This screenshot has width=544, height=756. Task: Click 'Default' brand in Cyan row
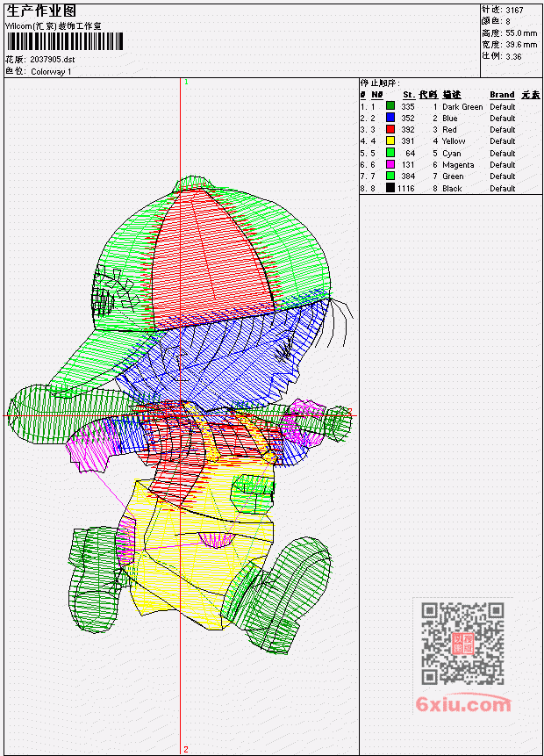click(503, 154)
